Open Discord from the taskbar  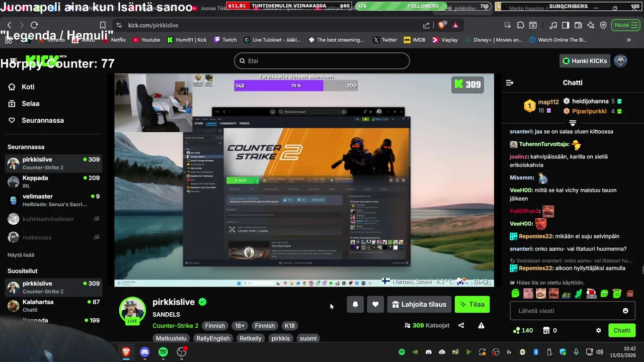145,352
